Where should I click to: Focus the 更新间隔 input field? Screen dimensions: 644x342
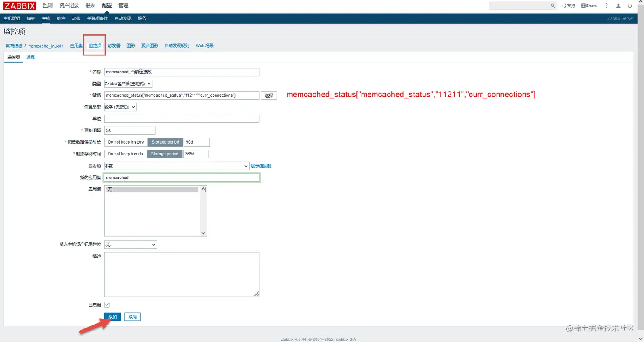click(130, 130)
